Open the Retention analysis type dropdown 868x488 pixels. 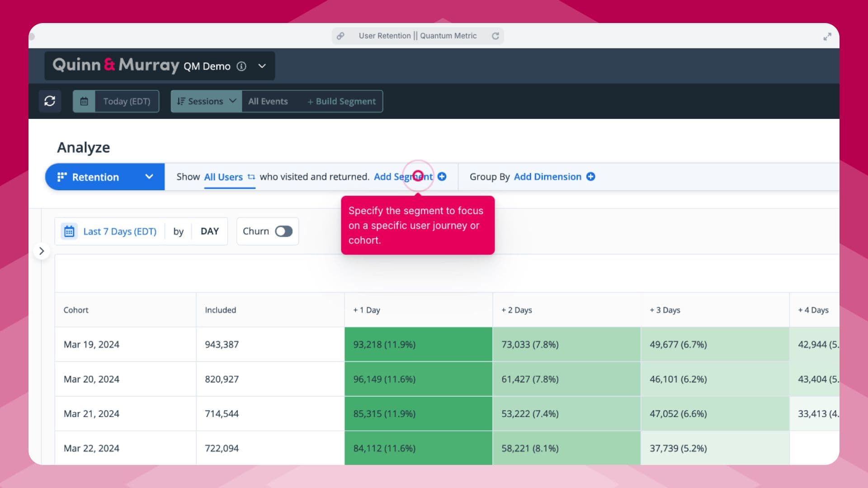[x=149, y=177]
